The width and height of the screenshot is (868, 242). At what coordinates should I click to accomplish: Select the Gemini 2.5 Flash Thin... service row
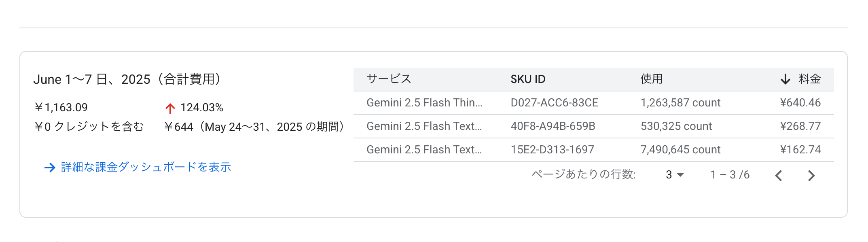click(x=424, y=103)
